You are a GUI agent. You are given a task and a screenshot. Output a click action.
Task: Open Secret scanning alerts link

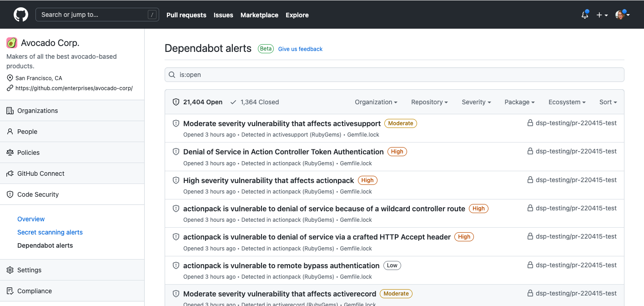(50, 232)
